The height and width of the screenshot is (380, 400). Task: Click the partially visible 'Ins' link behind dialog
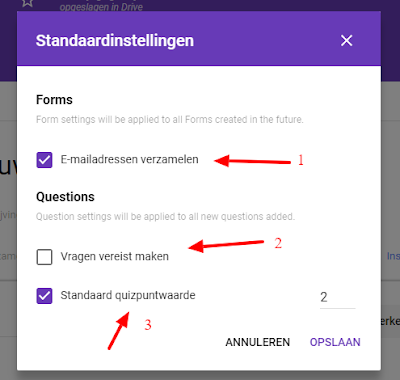pos(393,256)
